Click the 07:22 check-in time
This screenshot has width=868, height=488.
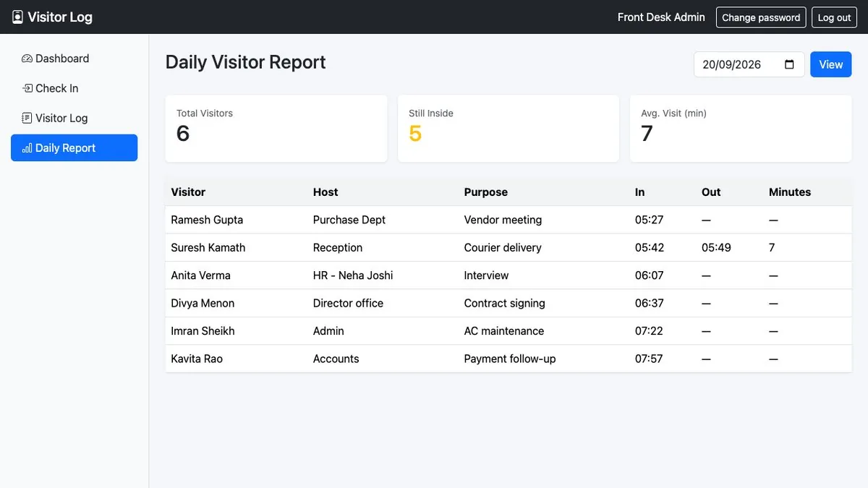(650, 331)
